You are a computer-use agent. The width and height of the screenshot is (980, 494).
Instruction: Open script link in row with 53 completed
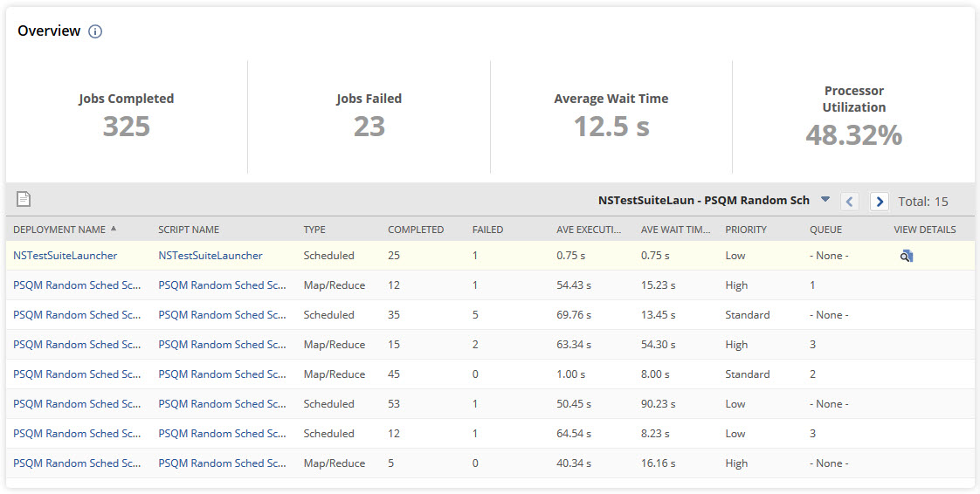[222, 404]
